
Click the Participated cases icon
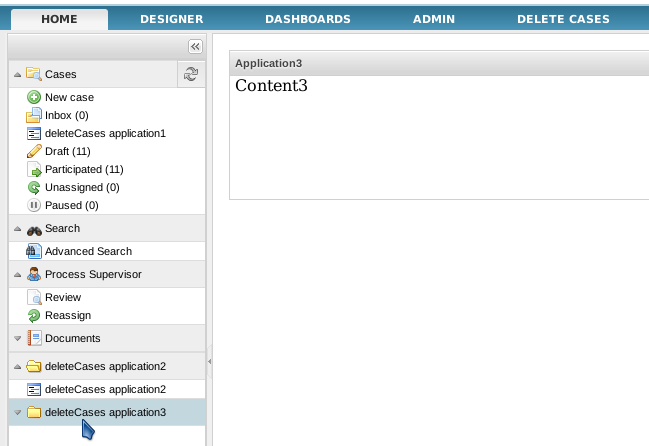pyautogui.click(x=34, y=169)
